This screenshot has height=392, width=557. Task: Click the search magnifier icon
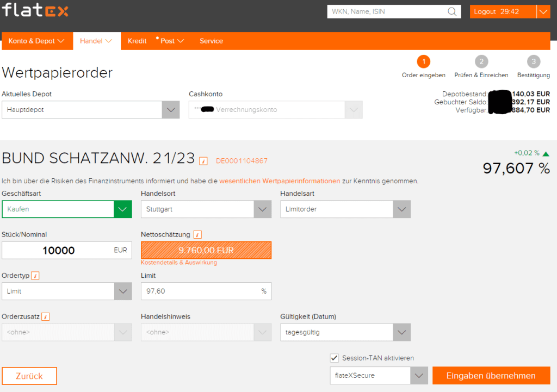point(452,11)
